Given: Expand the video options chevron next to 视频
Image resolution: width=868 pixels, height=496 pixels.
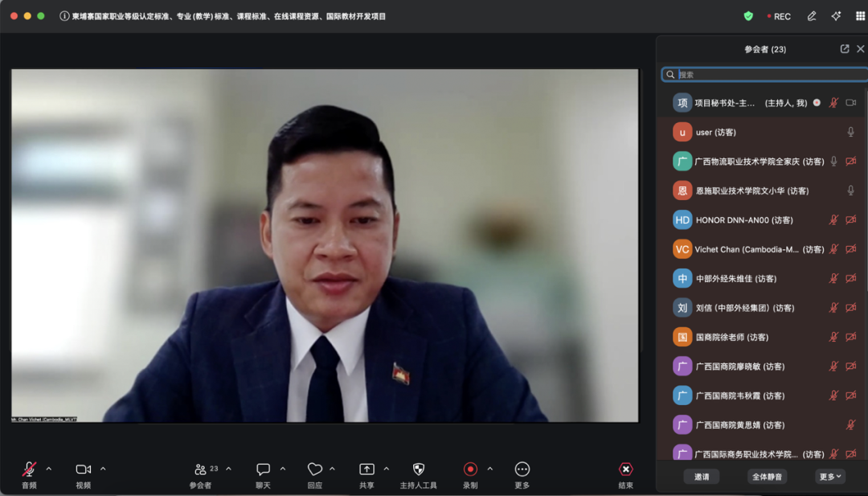Looking at the screenshot, I should click(103, 469).
